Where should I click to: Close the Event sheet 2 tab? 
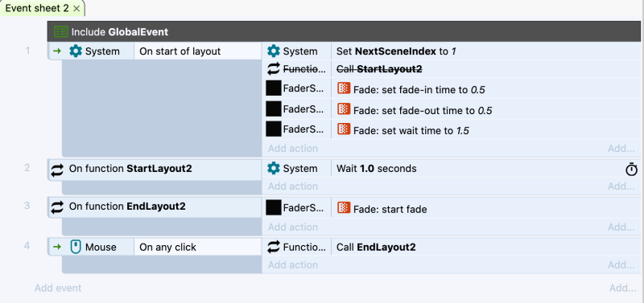[x=76, y=8]
